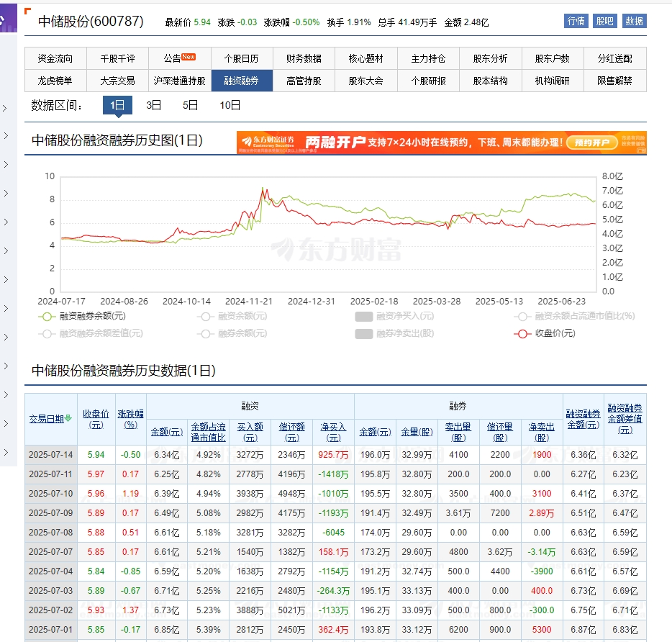Screen dimensions: 672x642
Task: Toggle 收盘价(元) legend series
Action: (544, 334)
